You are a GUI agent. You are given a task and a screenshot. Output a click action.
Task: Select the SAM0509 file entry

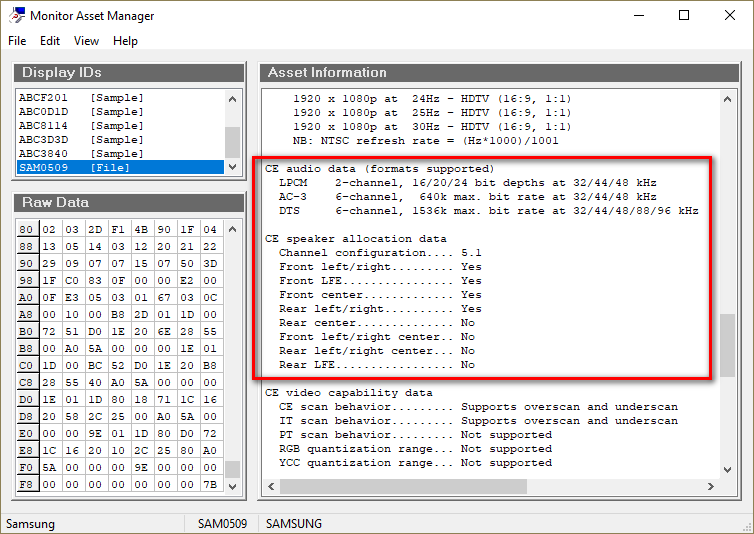tap(82, 168)
